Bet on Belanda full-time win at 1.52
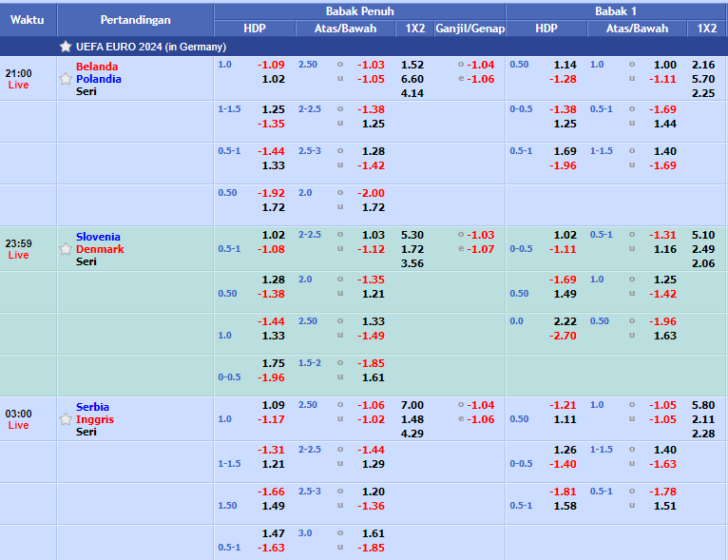This screenshot has height=560, width=728. coord(412,65)
